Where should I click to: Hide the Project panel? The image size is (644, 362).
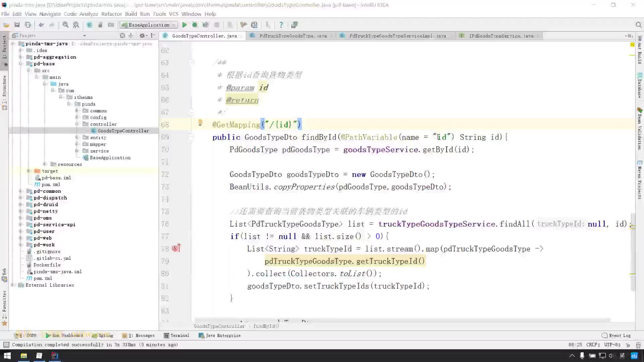click(153, 36)
